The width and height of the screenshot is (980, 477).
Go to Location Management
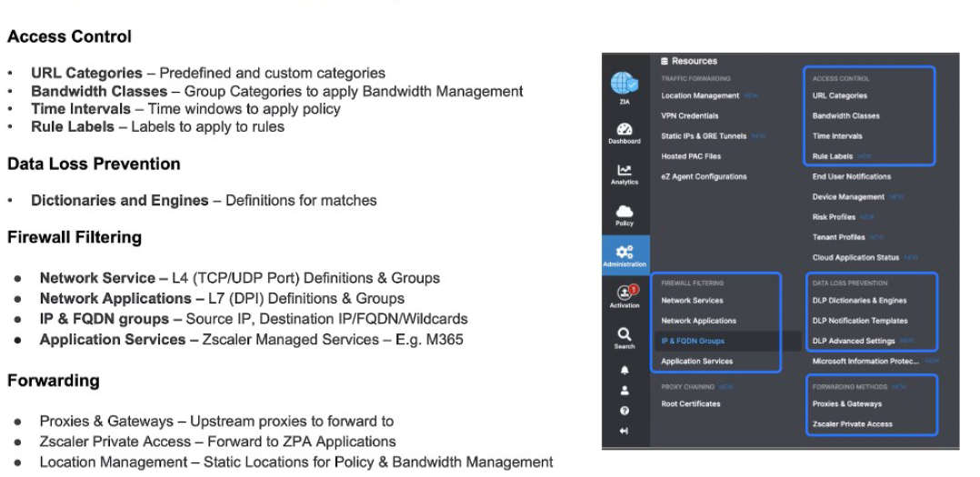[700, 95]
